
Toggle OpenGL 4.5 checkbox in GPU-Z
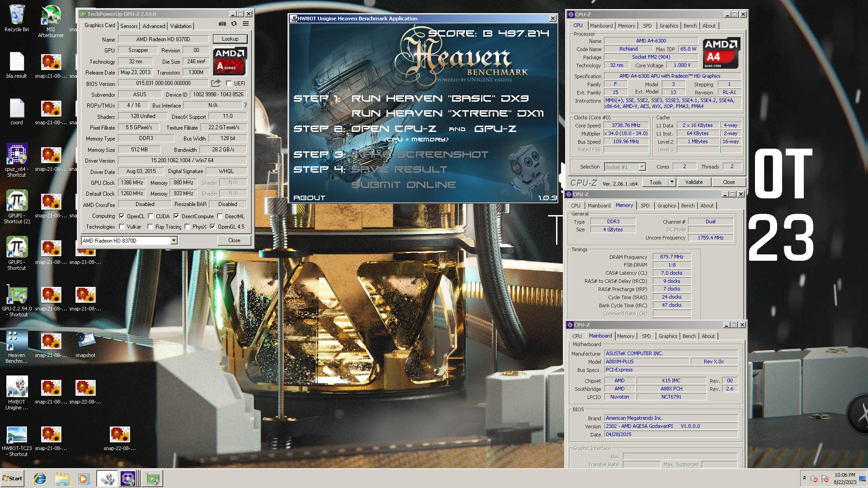(212, 227)
